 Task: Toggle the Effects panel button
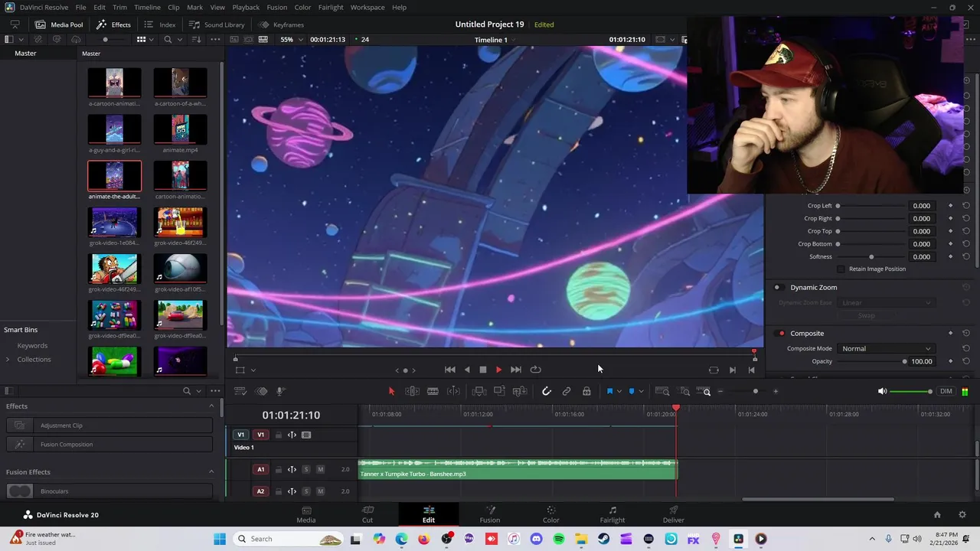pos(113,24)
